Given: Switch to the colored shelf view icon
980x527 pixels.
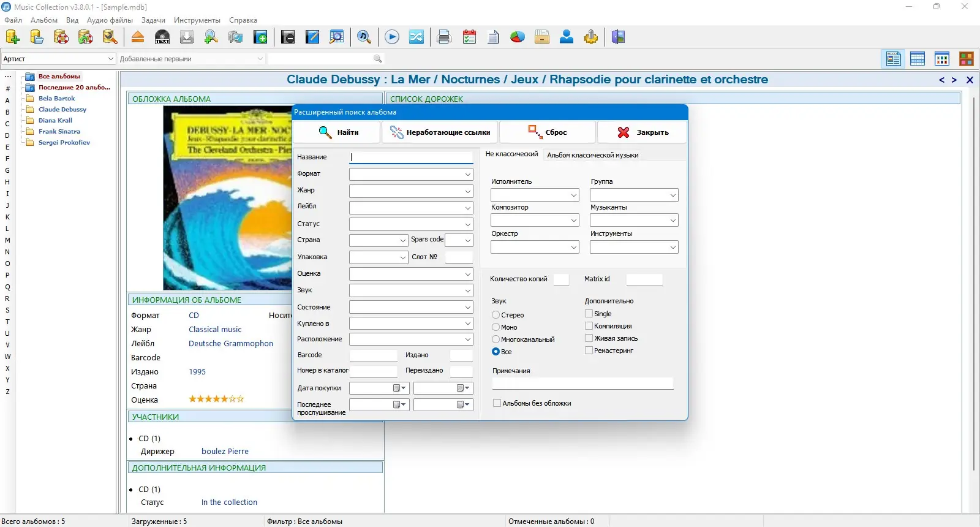Looking at the screenshot, I should tap(967, 59).
